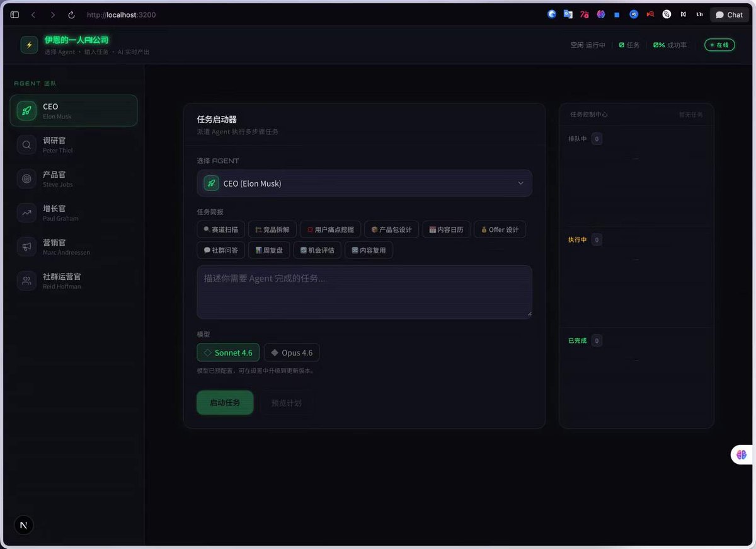Click the 产品官 target icon

click(x=26, y=178)
